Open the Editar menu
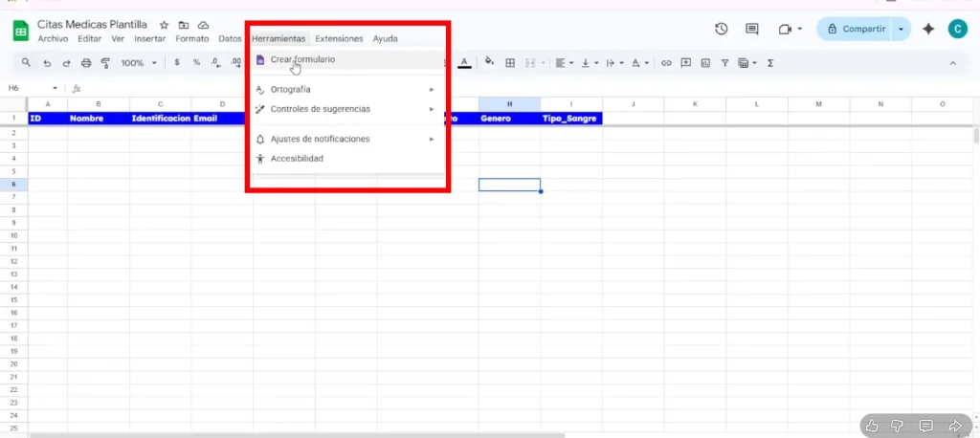The height and width of the screenshot is (438, 980). (x=90, y=39)
